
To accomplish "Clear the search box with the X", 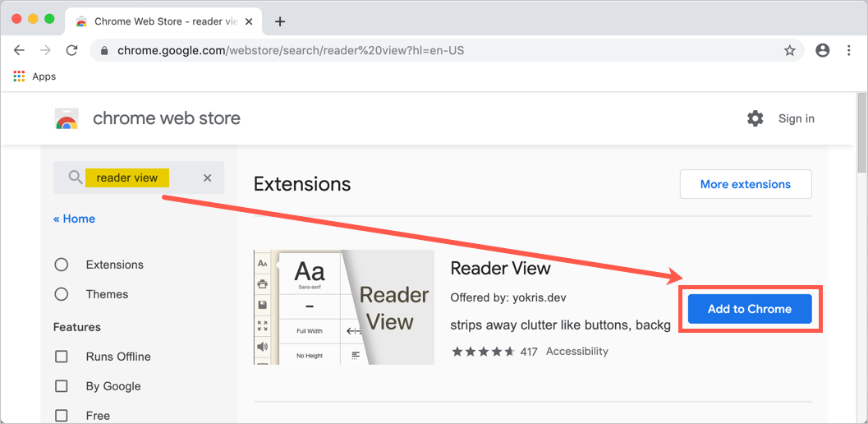I will point(208,178).
